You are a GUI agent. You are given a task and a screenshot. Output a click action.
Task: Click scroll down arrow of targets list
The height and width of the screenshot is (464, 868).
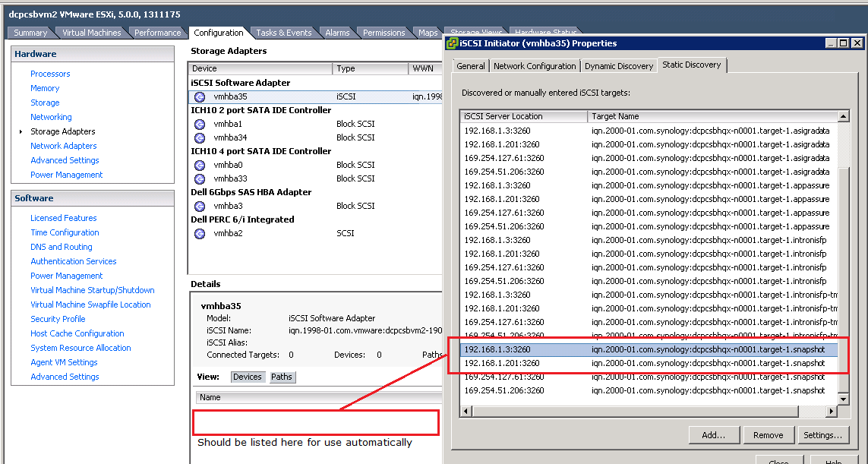843,399
